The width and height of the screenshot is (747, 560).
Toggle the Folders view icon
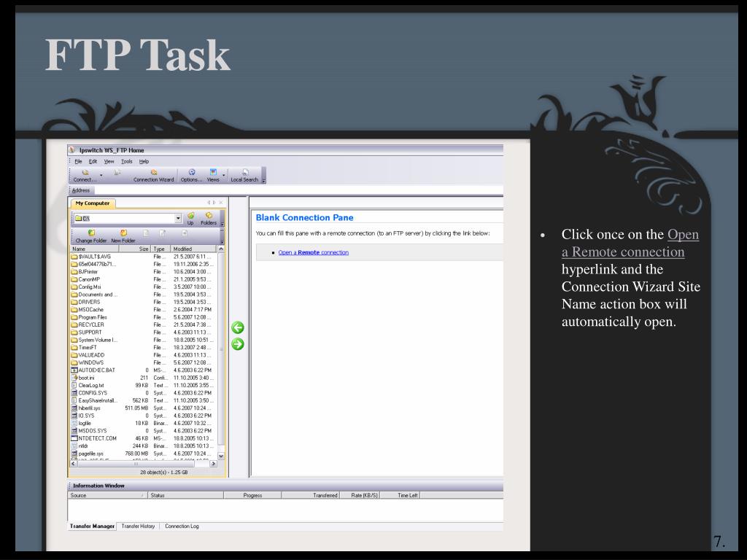209,216
